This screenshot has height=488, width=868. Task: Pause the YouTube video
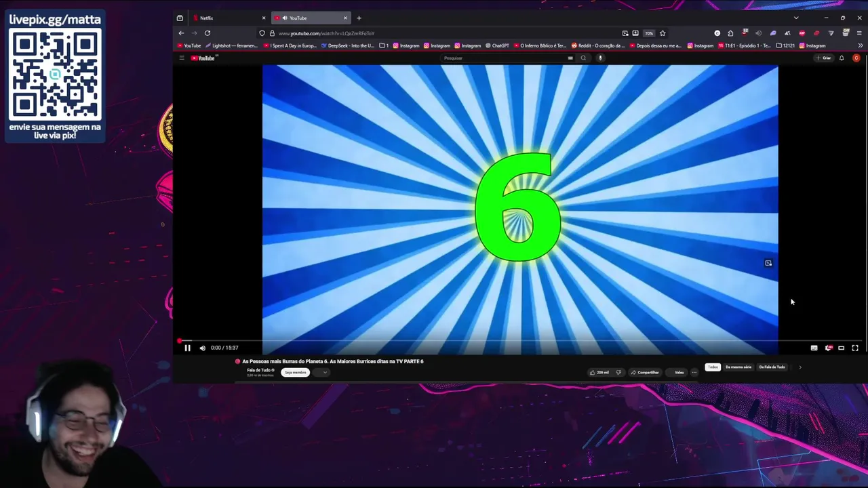187,348
